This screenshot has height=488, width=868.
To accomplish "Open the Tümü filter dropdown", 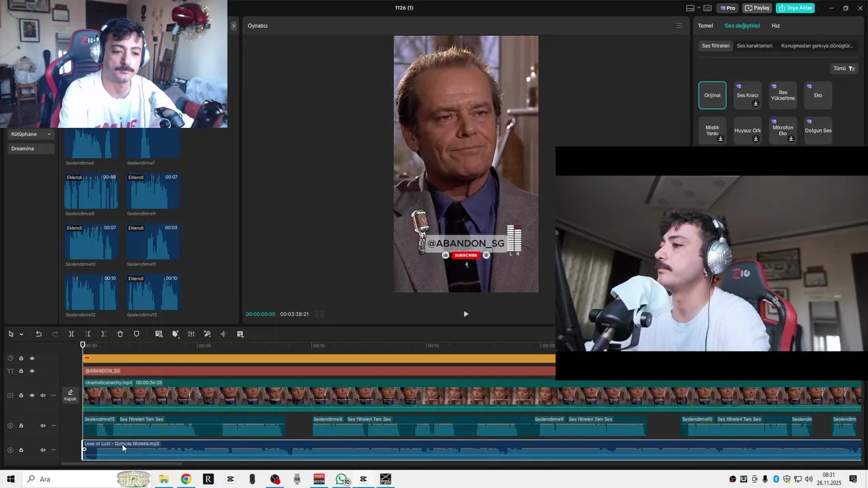I will (x=844, y=68).
